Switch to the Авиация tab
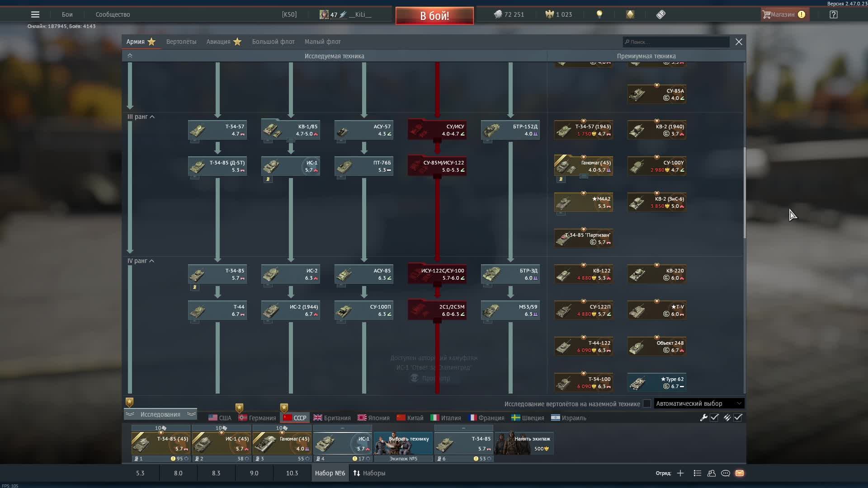868x488 pixels. tap(224, 42)
